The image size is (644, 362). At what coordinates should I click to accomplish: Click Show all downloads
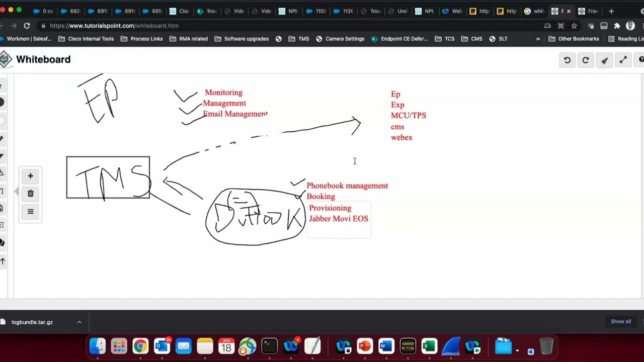point(620,322)
